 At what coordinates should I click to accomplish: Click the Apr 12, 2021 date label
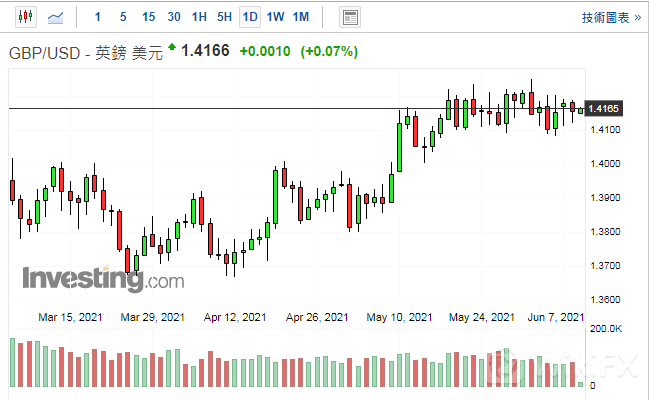pos(235,317)
